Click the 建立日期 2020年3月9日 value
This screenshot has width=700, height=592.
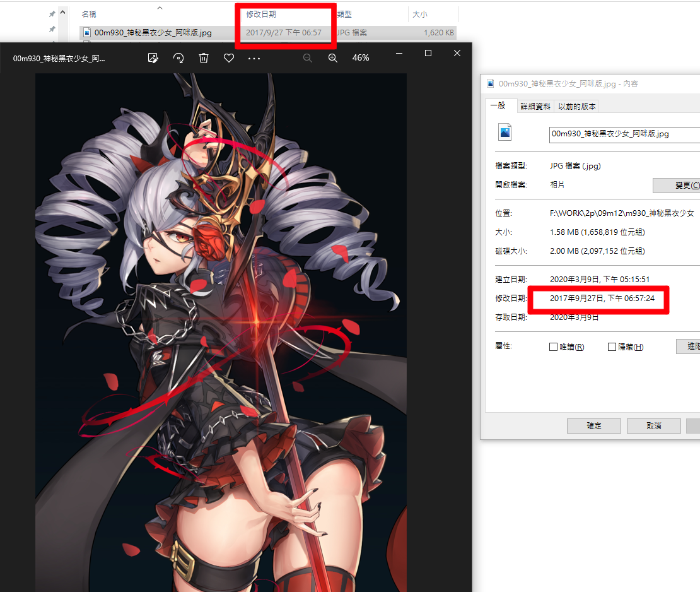(600, 279)
